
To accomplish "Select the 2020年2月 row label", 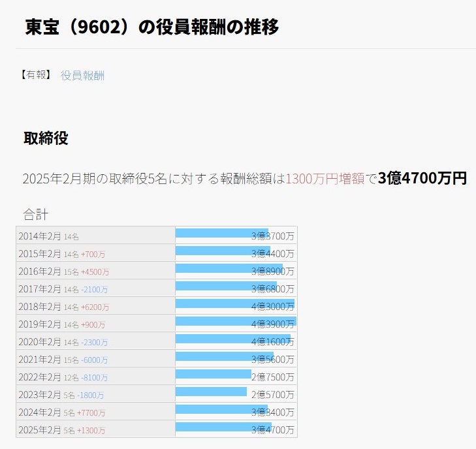I will pyautogui.click(x=39, y=342).
